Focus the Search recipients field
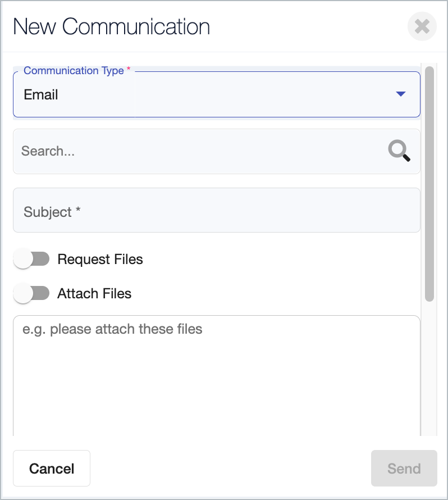448x500 pixels. point(217,152)
